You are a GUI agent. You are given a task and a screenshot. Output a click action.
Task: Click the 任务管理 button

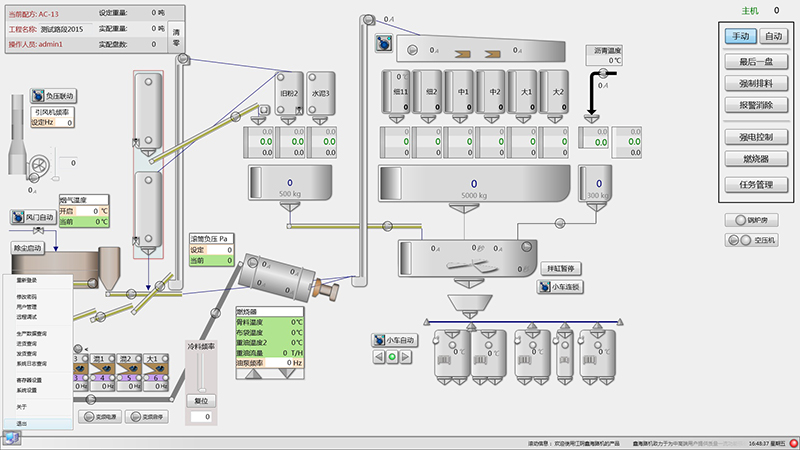coord(756,185)
